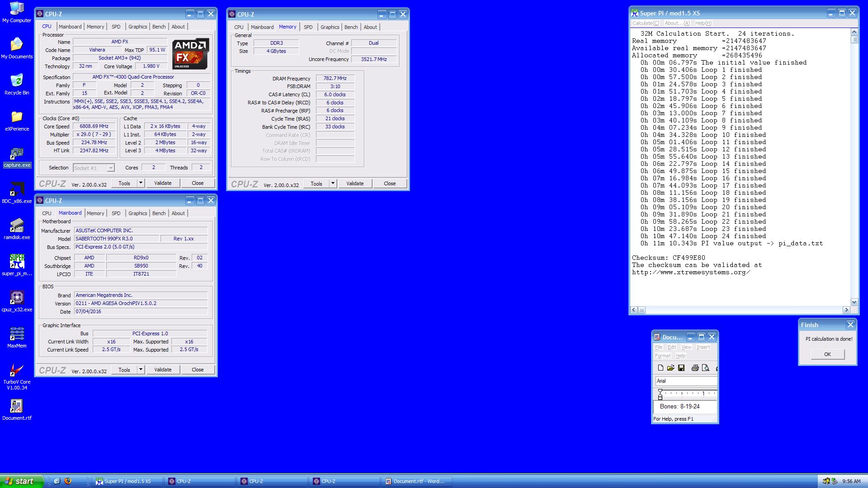The image size is (868, 488).
Task: Launch Firefox from the quick launch bar
Action: (x=68, y=481)
